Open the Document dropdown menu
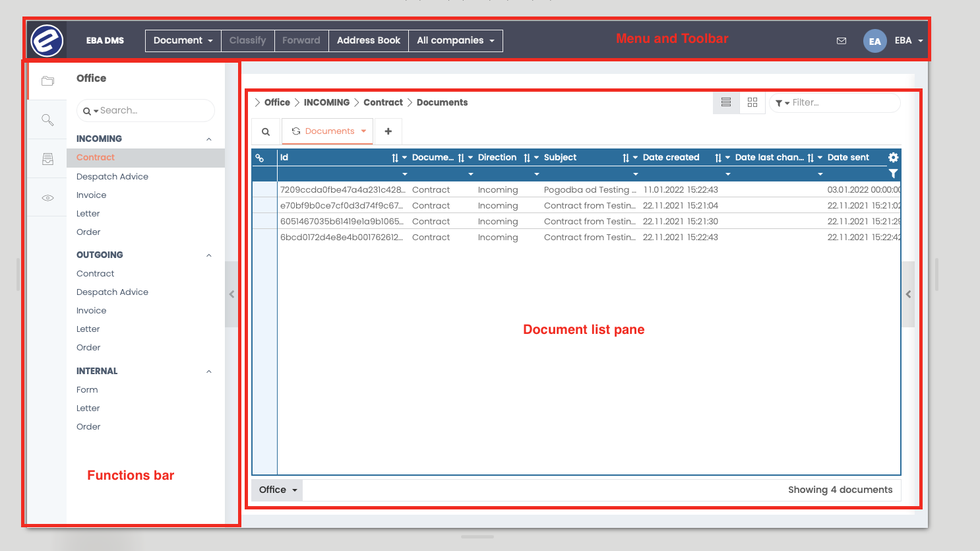The width and height of the screenshot is (980, 551). [183, 40]
